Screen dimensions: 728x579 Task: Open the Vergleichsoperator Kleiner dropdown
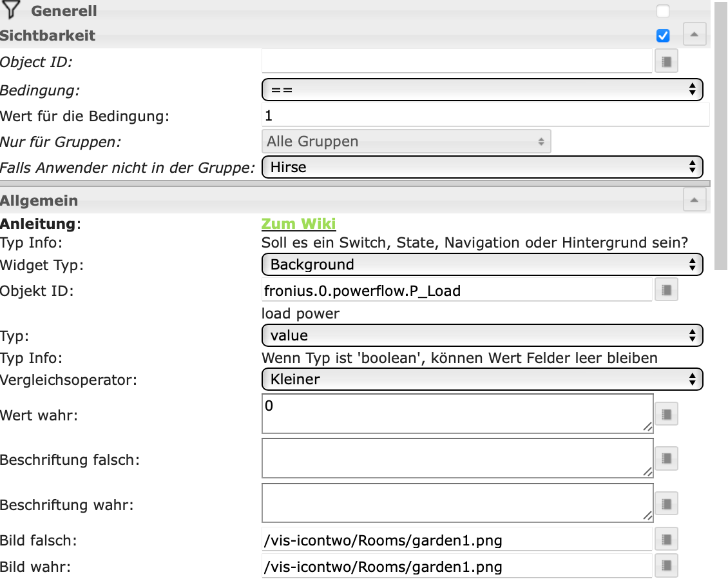[482, 379]
